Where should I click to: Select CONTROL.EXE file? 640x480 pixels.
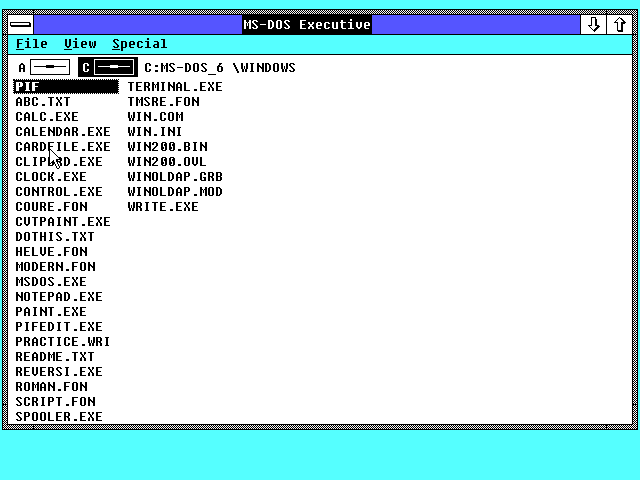(59, 192)
